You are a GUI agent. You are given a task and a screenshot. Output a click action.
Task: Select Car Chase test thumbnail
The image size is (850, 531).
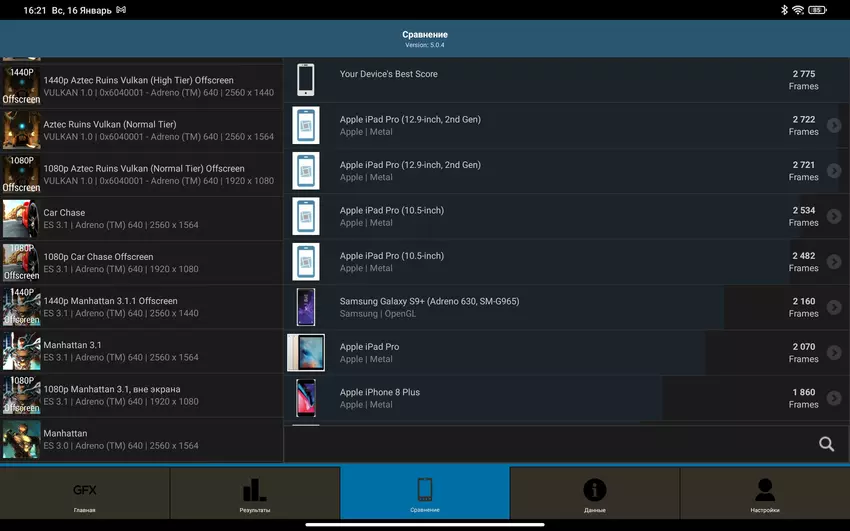(21, 219)
